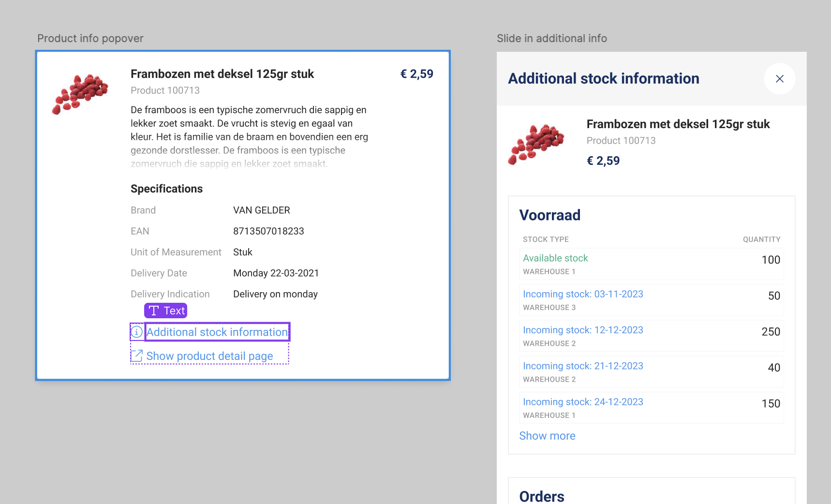Close the Additional stock information panel
The width and height of the screenshot is (831, 504).
click(779, 79)
